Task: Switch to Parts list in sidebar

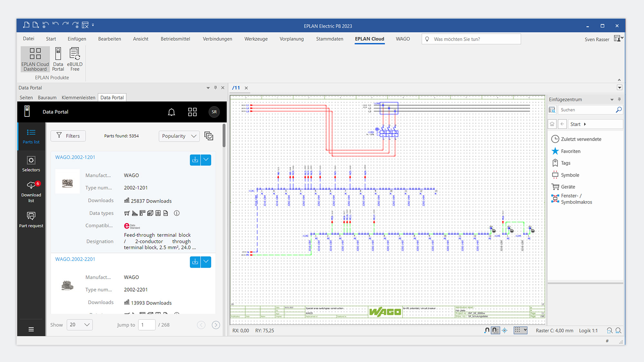Action: [x=31, y=136]
